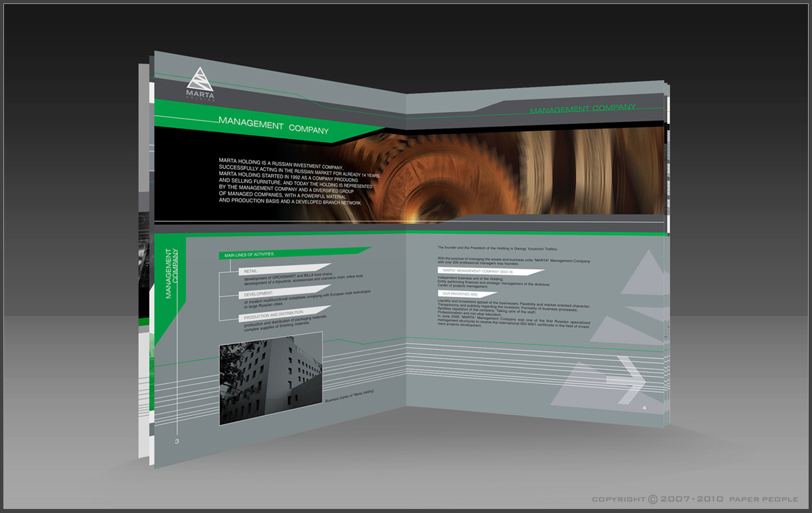Click the top translucent triangle on right page

point(643,274)
